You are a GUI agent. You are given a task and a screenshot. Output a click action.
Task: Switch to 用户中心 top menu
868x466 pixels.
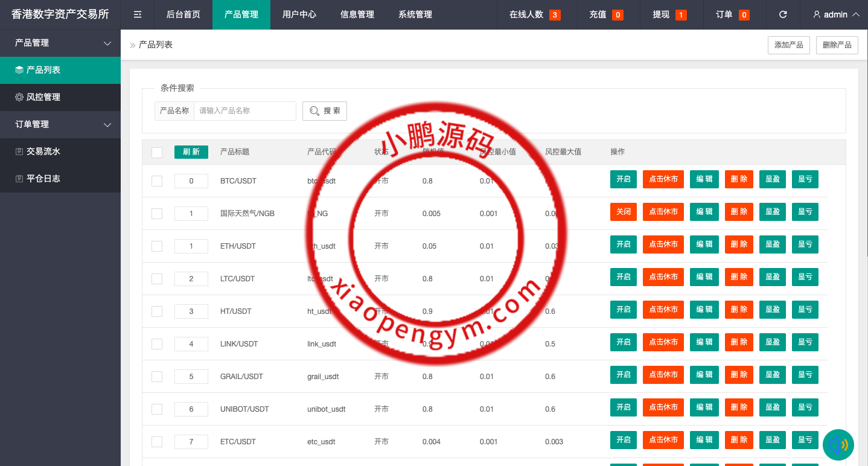coord(299,14)
